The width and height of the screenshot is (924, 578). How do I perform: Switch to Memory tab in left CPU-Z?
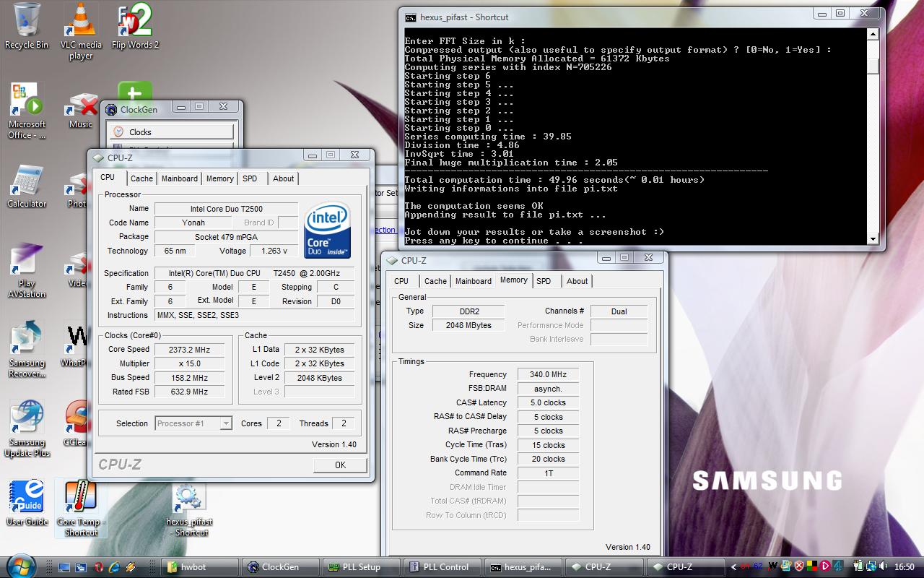coord(220,178)
